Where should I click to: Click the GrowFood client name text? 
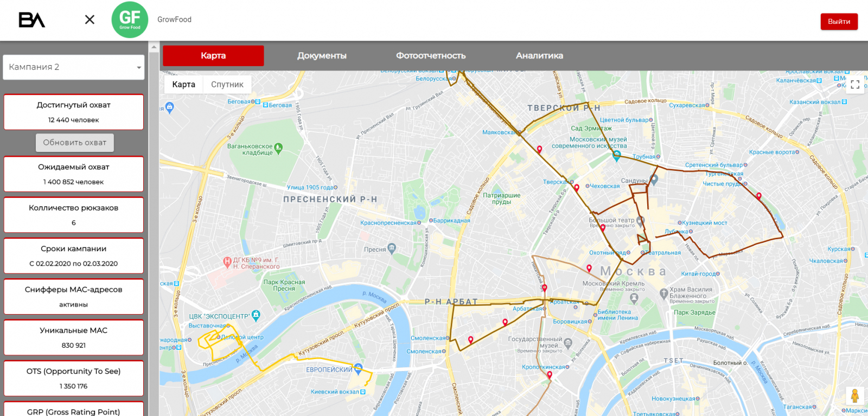(x=174, y=20)
